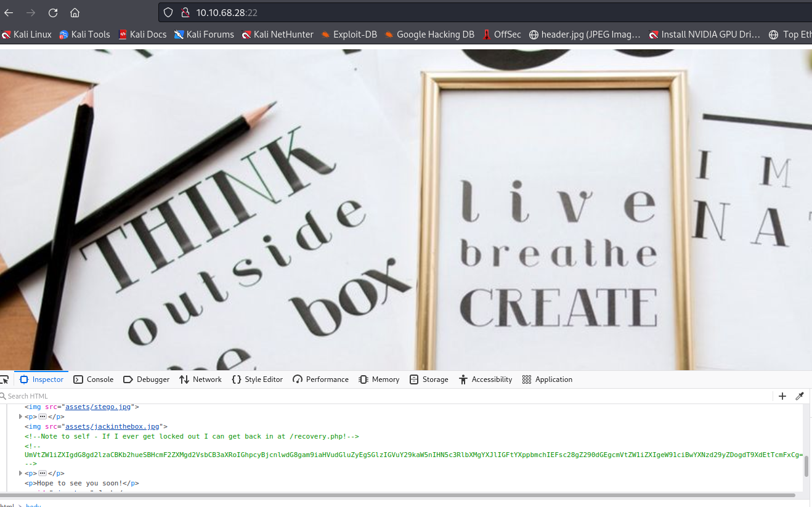This screenshot has height=507, width=812.
Task: Reload the page with the refresh icon
Action: [53, 12]
